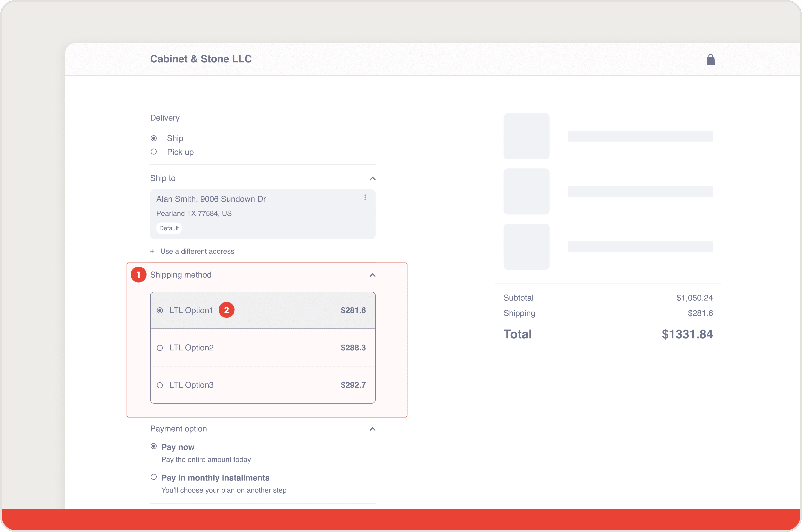Select Pay in monthly installments option
The image size is (802, 532).
(154, 477)
